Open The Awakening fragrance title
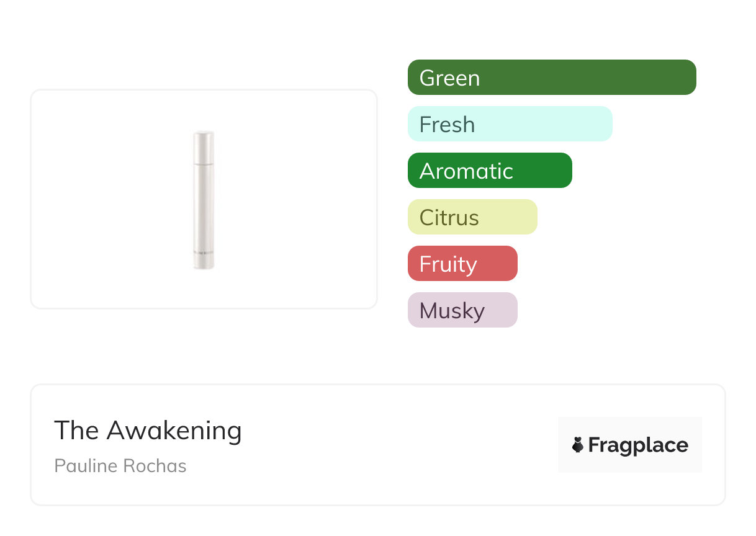Viewport: 756px width, 536px height. [x=148, y=430]
